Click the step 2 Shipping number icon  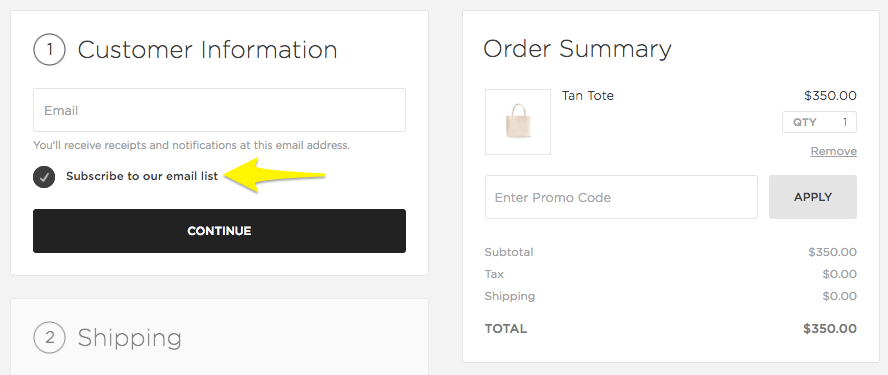point(49,338)
